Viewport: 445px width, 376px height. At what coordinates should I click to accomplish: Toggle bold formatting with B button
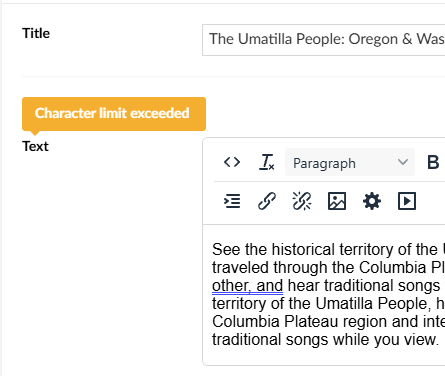(x=433, y=162)
